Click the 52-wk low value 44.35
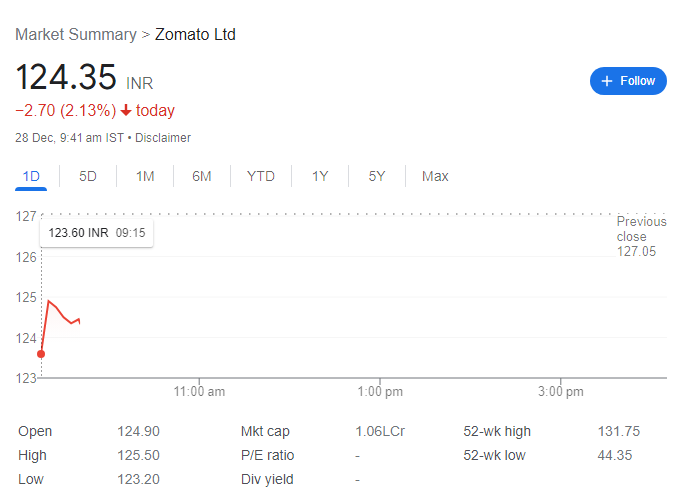 [x=615, y=455]
